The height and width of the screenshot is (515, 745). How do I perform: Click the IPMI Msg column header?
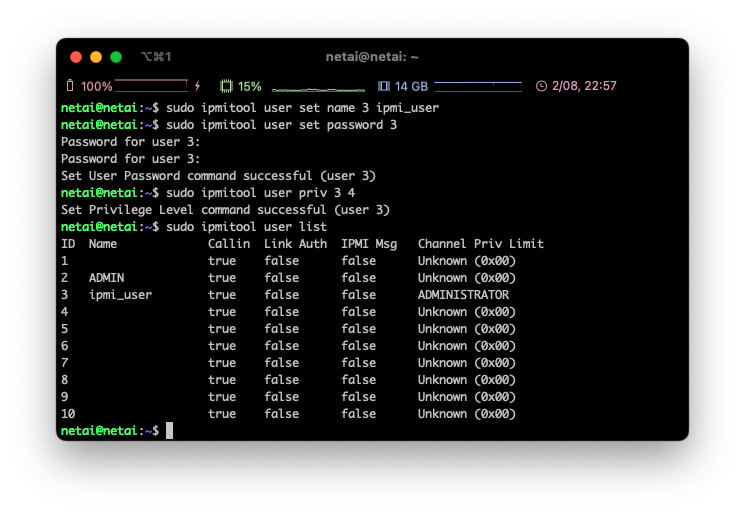369,244
